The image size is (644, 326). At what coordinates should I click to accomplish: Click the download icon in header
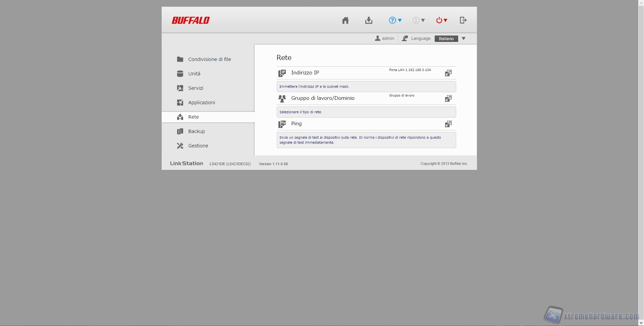(369, 20)
